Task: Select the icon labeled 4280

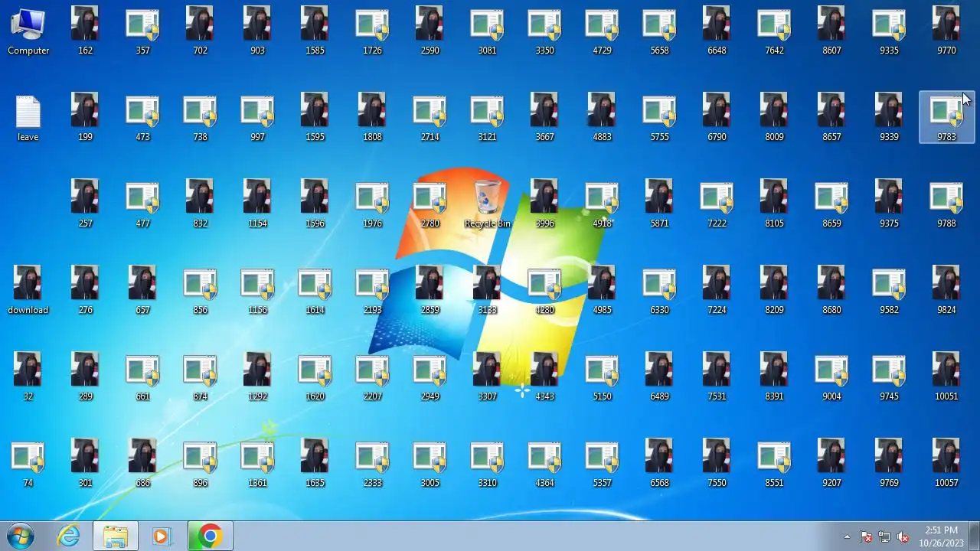Action: [x=544, y=291]
